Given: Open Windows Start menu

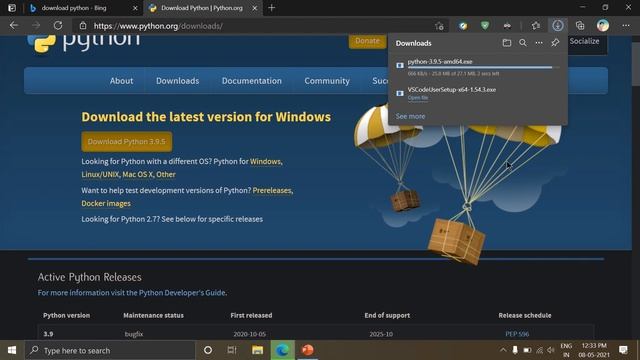Looking at the screenshot, I should coord(12,350).
